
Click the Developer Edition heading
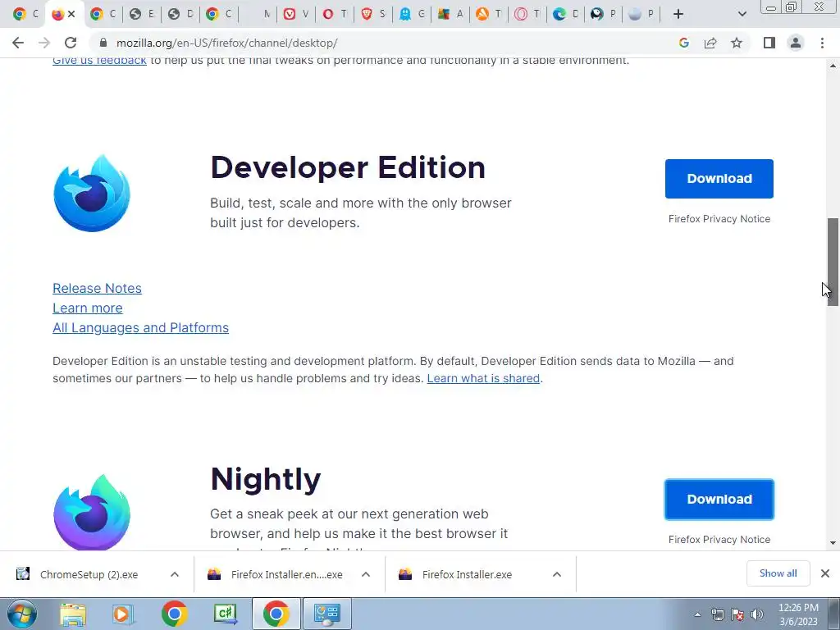(348, 167)
